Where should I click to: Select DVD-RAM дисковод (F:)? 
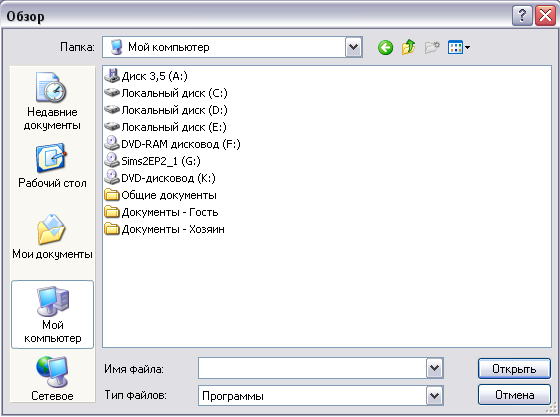point(172,144)
